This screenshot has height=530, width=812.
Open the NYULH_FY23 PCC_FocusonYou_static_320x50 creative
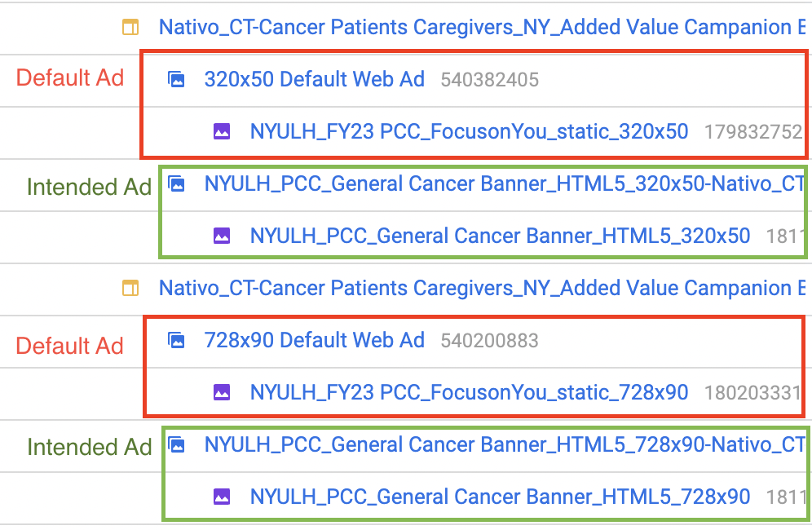pyautogui.click(x=469, y=131)
